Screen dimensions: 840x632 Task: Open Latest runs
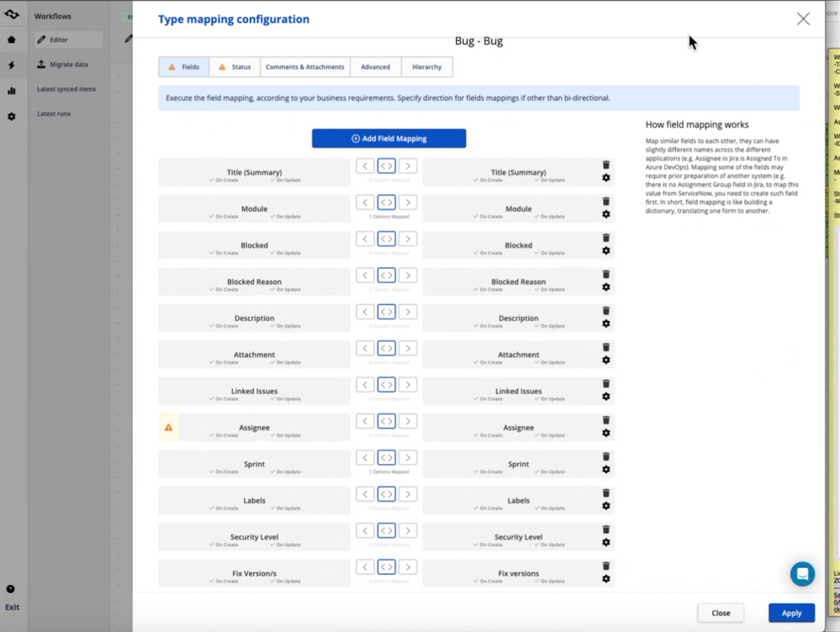tap(54, 113)
